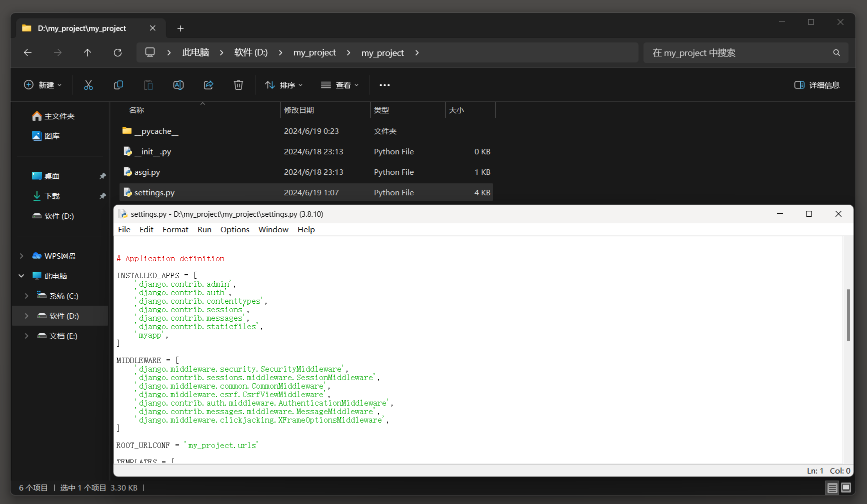Expand 系统 (C:) tree node
Image resolution: width=867 pixels, height=504 pixels.
(26, 296)
